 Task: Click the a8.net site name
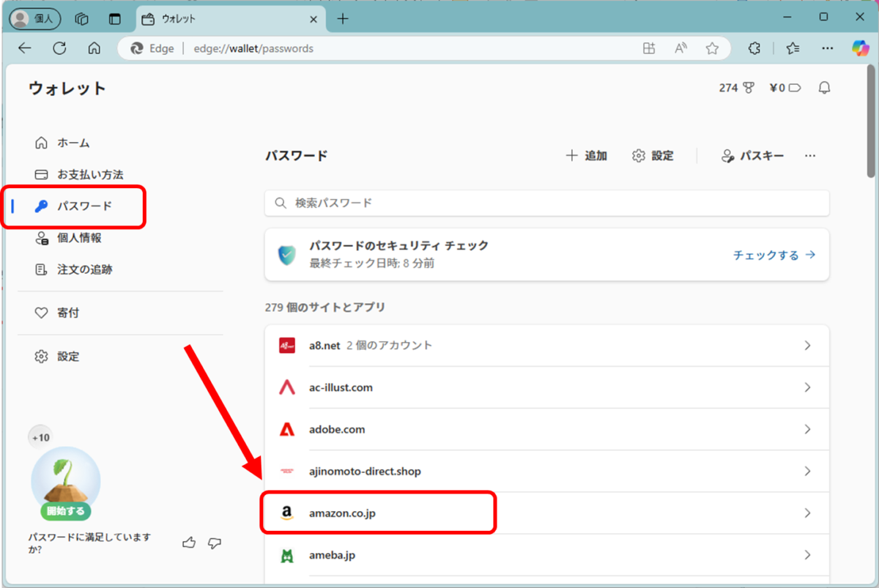324,346
